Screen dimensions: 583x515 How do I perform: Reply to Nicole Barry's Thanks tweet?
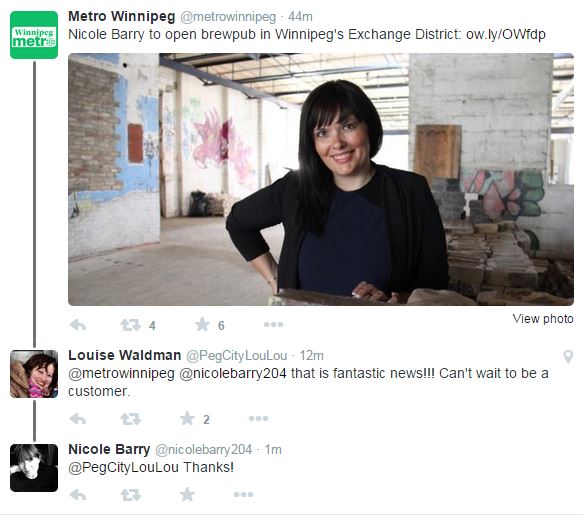(78, 495)
